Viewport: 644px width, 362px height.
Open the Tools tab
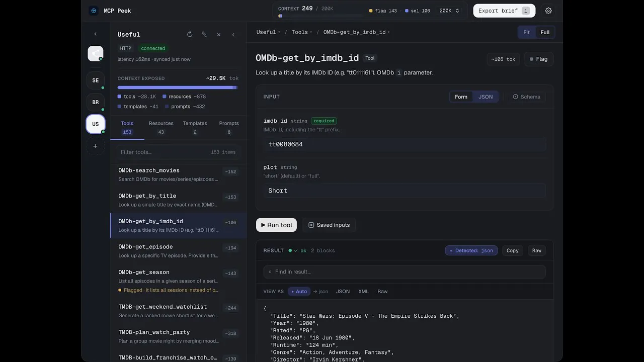[127, 127]
